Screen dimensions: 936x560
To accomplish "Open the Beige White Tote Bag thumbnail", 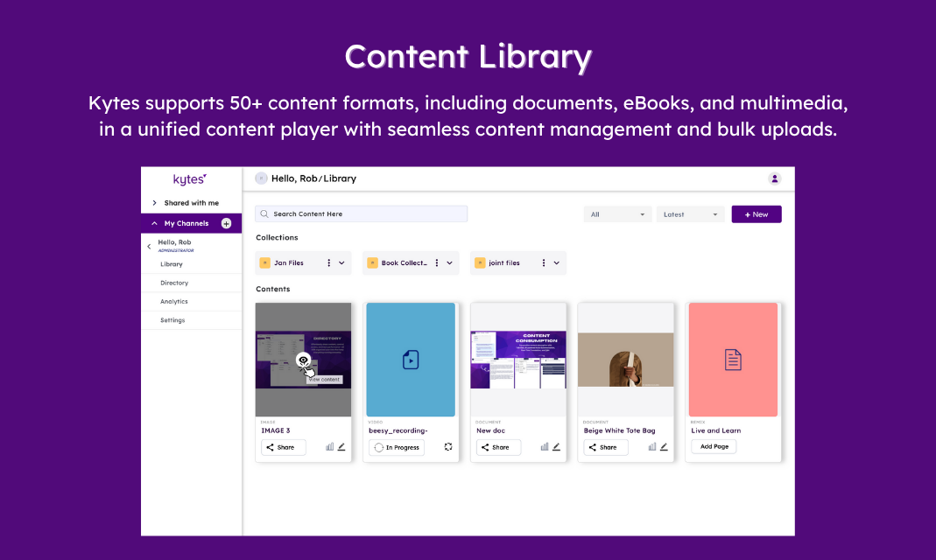I will coord(625,360).
